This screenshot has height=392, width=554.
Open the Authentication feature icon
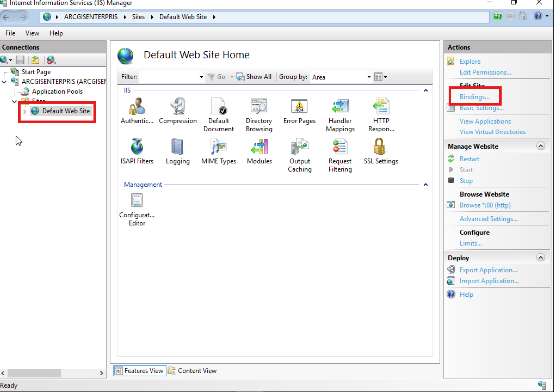[x=137, y=106]
